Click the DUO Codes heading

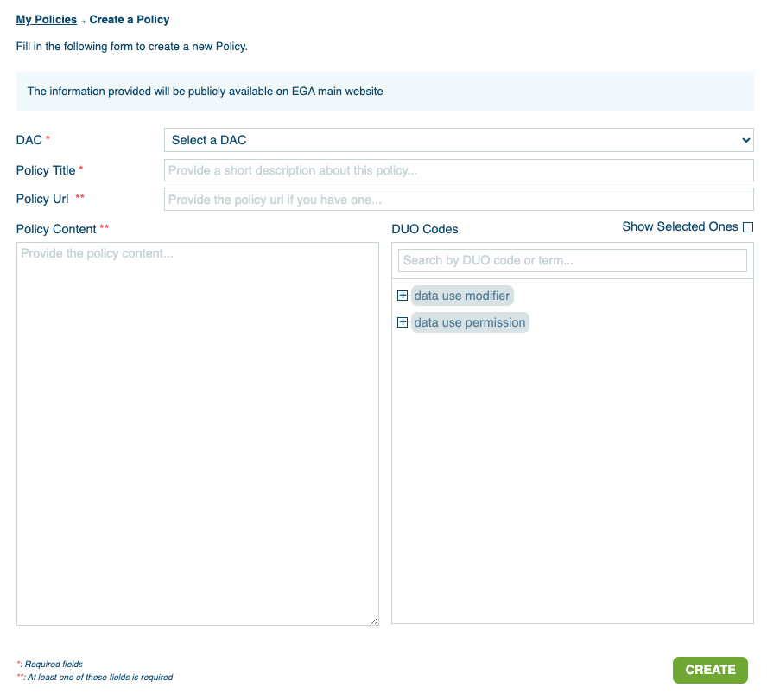coord(424,229)
